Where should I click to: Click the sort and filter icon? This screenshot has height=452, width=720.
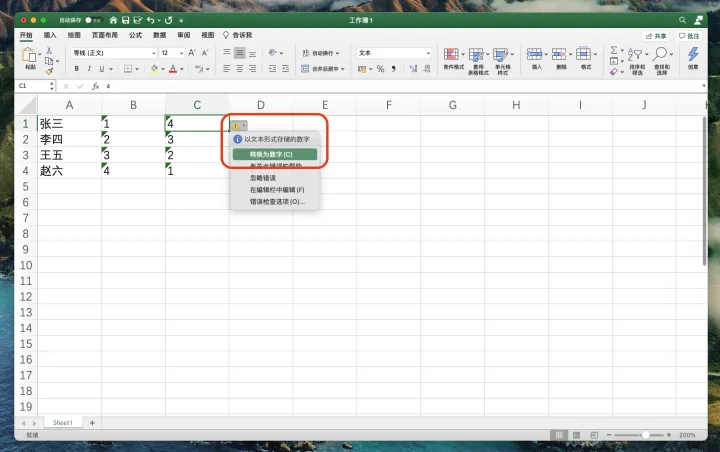click(637, 59)
